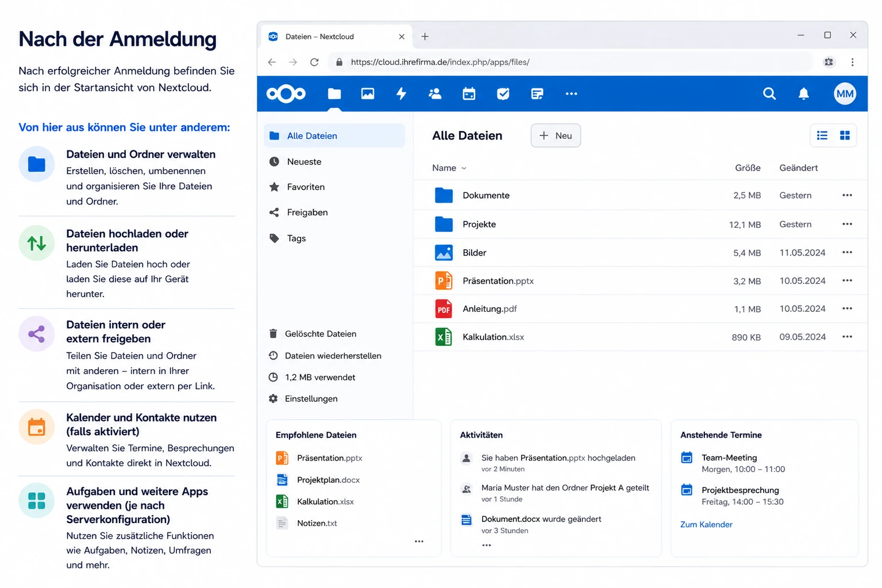The height and width of the screenshot is (588, 882).
Task: Open the Team-Meeting appointment
Action: [733, 463]
